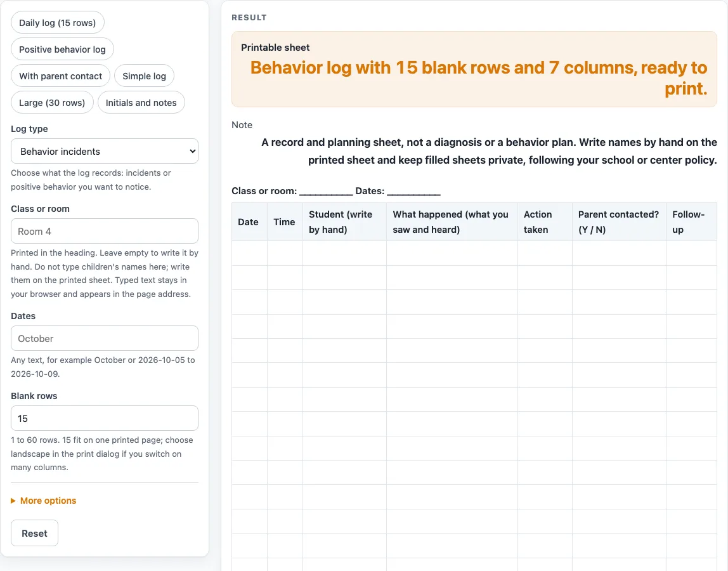This screenshot has width=728, height=571.
Task: Click the What happened column header
Action: pos(452,221)
